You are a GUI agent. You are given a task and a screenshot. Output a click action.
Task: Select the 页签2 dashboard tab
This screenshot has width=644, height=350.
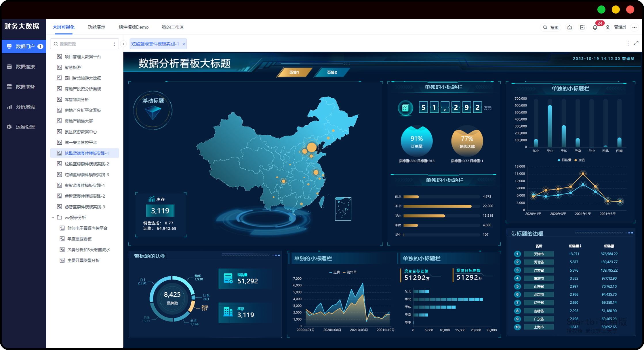click(331, 72)
